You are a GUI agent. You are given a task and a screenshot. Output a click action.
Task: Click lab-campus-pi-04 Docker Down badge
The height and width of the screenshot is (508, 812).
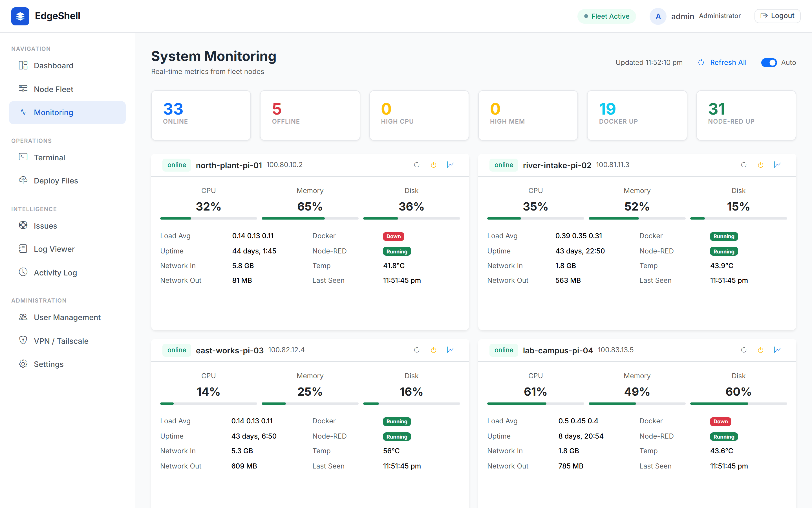[x=720, y=421]
